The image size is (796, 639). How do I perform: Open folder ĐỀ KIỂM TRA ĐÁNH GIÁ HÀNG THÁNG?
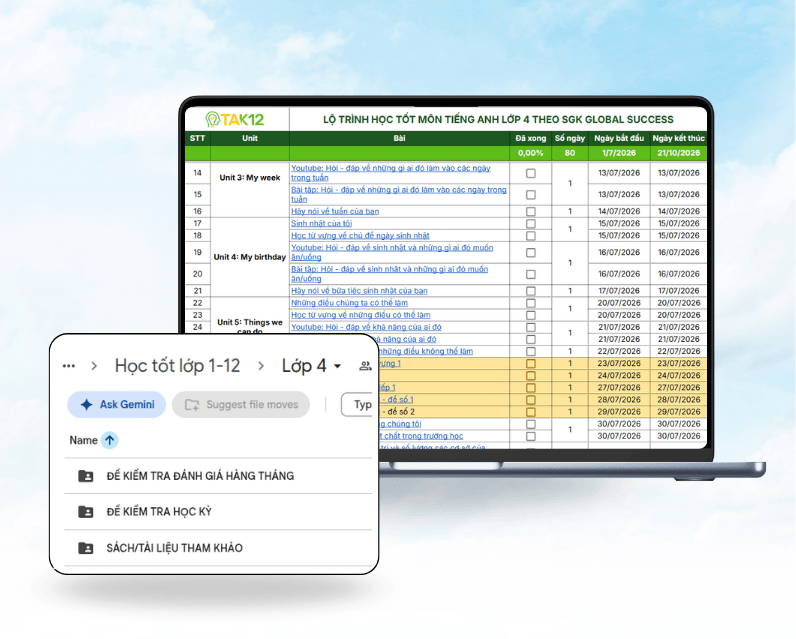200,476
